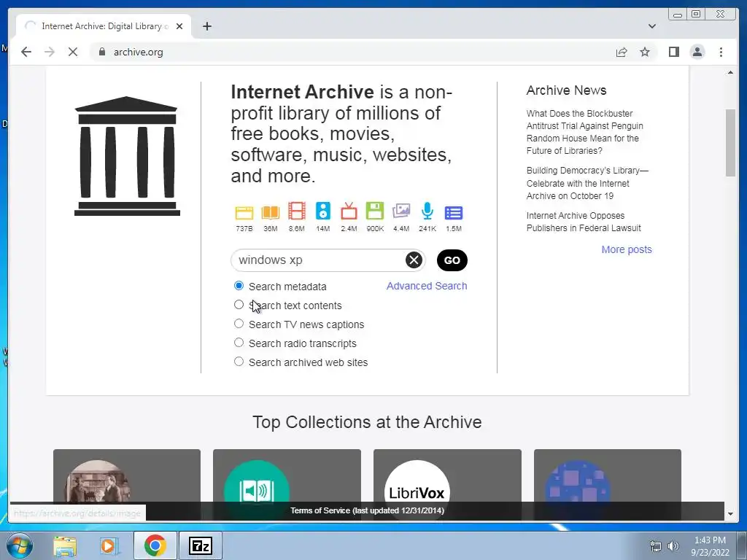
Task: Select Search TV news captions option
Action: (x=239, y=324)
